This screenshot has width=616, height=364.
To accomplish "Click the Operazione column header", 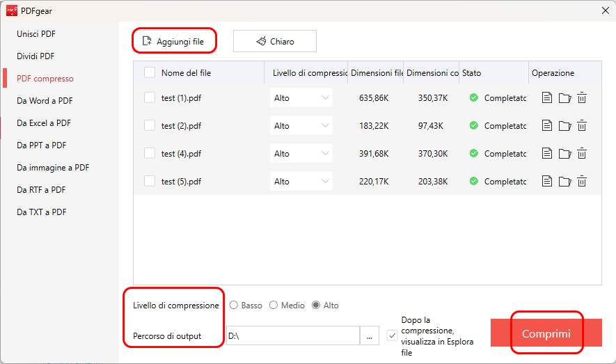I will point(553,72).
